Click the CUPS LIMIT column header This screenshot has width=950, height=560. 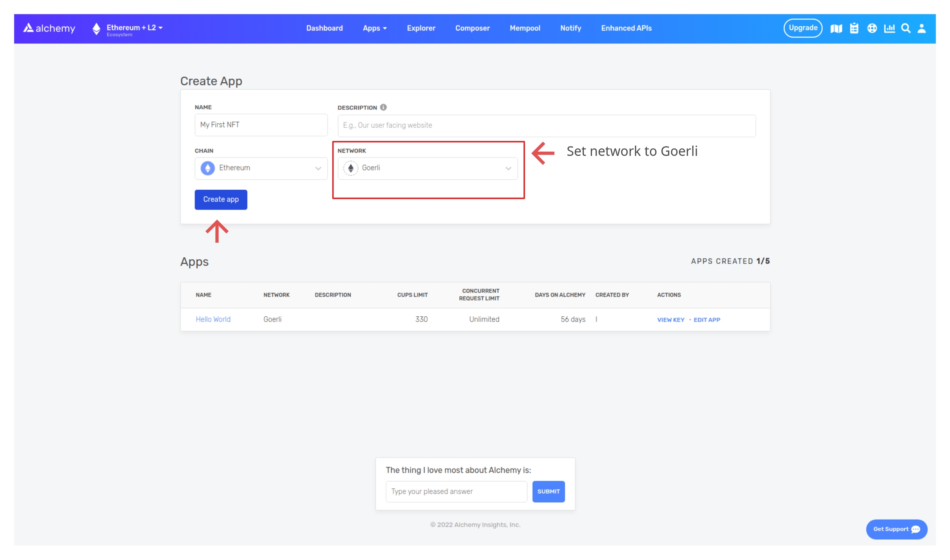pos(412,295)
